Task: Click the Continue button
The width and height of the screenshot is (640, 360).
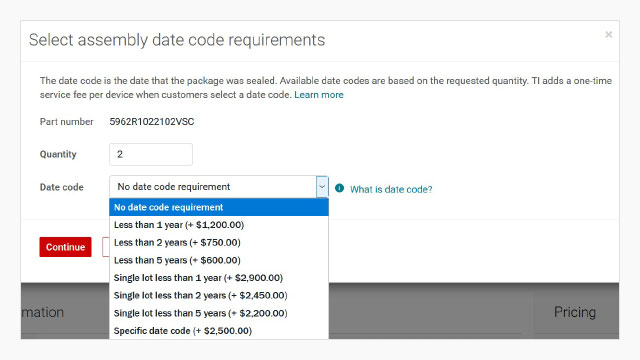Action: click(x=65, y=247)
